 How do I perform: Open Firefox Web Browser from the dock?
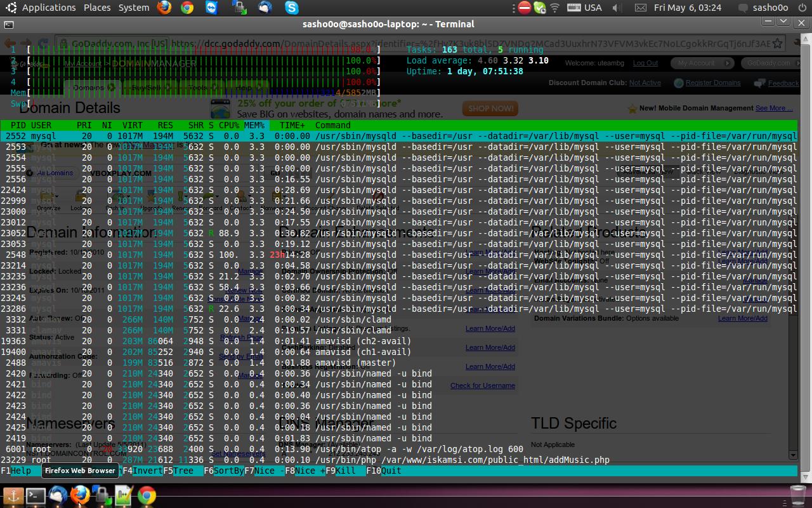tap(80, 495)
